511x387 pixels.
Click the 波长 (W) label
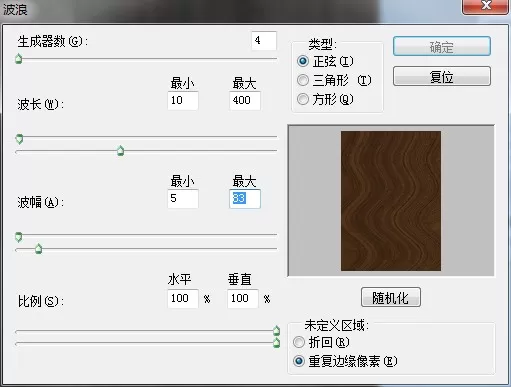[x=41, y=105]
